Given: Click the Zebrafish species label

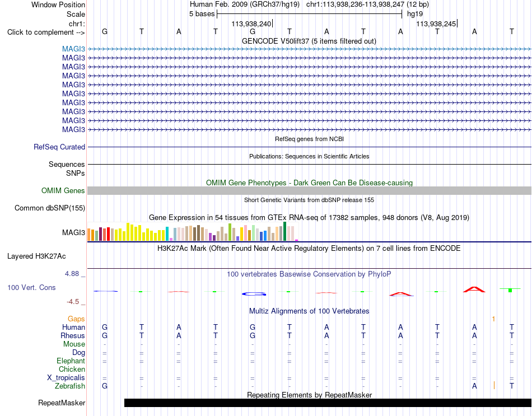Looking at the screenshot, I should [x=70, y=386].
